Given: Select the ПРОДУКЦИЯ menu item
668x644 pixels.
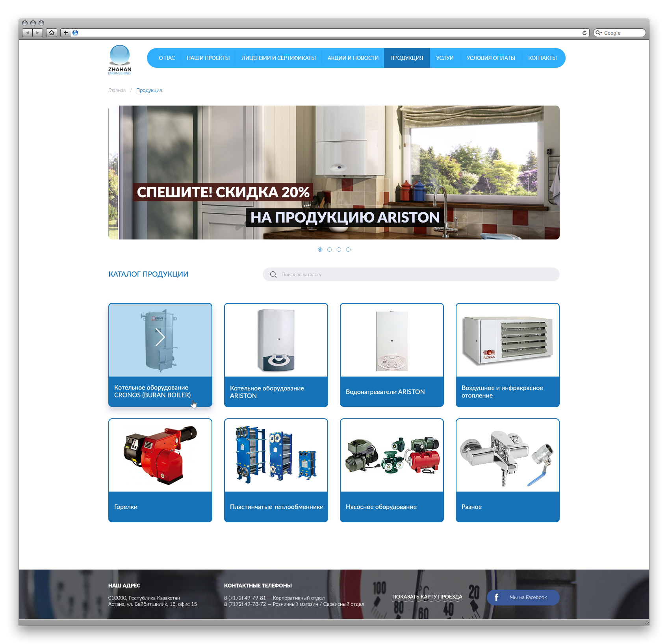Looking at the screenshot, I should 407,58.
